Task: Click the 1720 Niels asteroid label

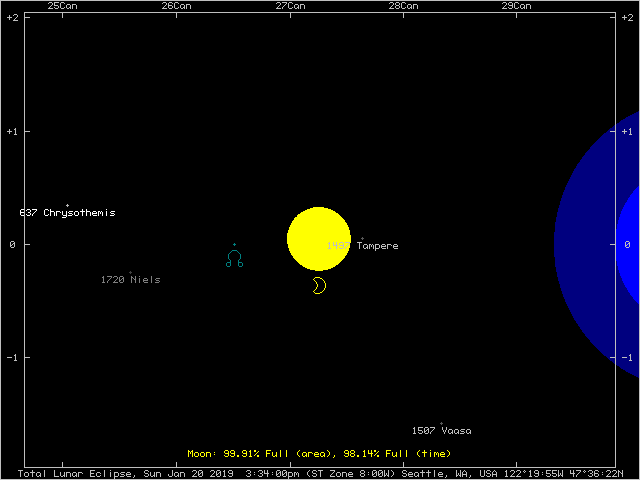Action: [x=130, y=280]
